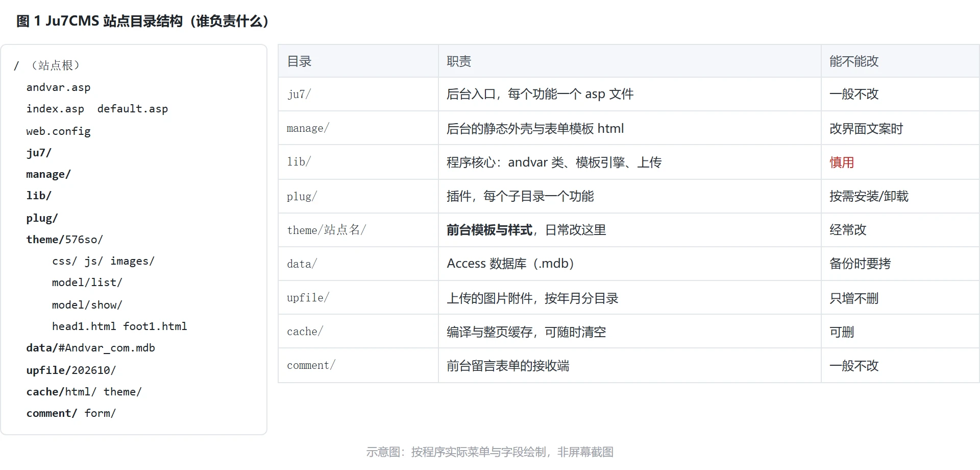Click '后台入口，每个功能一个 asp 文件' cell
The width and height of the screenshot is (980, 470).
(x=630, y=95)
